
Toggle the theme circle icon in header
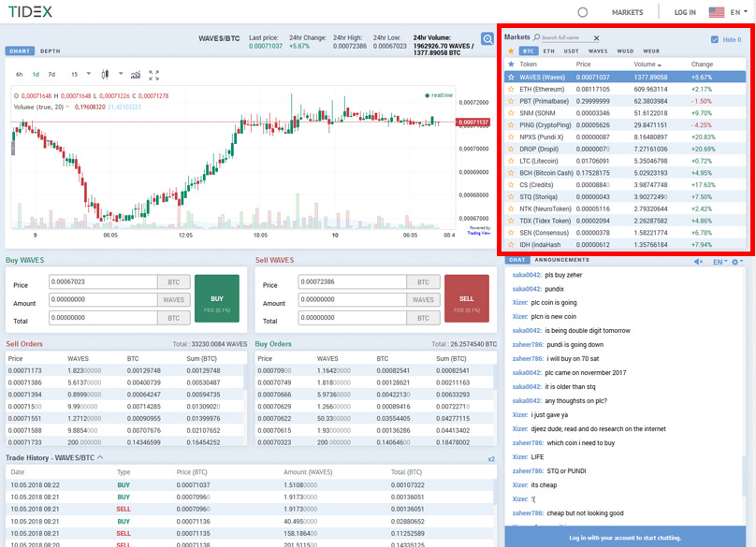pyautogui.click(x=582, y=12)
